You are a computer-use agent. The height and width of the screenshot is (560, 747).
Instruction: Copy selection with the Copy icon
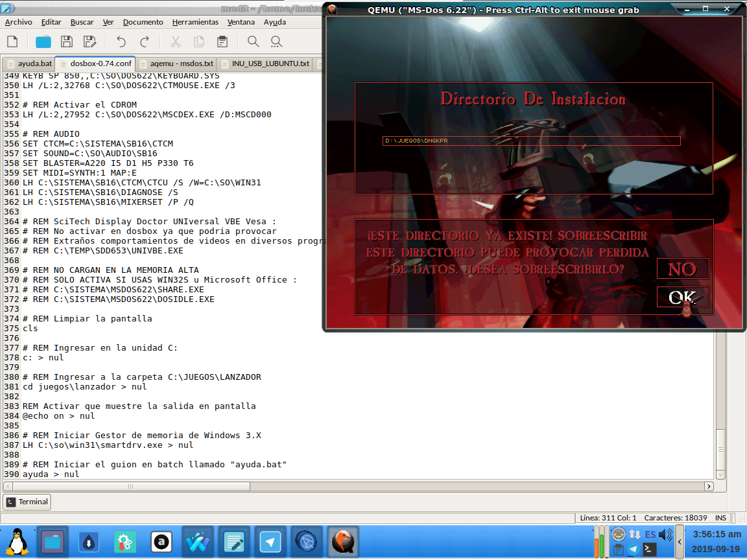click(199, 42)
